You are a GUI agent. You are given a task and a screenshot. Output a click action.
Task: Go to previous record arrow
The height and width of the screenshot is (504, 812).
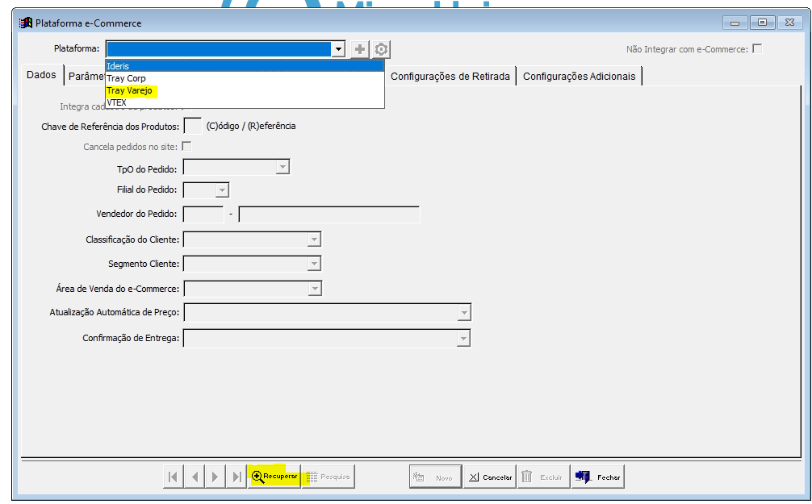195,477
